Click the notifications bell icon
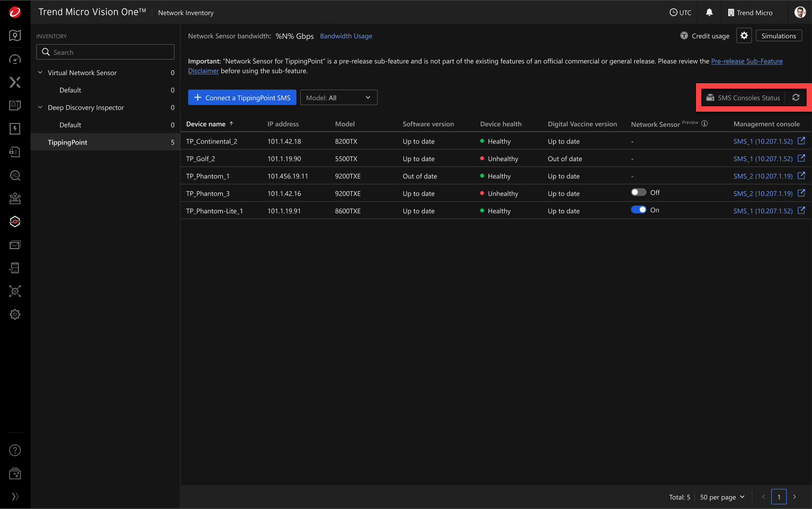Image resolution: width=812 pixels, height=509 pixels. tap(709, 12)
